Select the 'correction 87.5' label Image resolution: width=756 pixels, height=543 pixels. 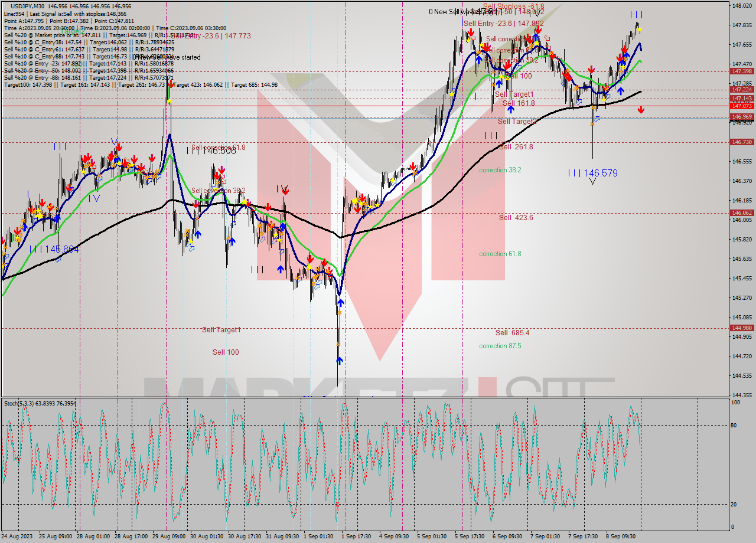(500, 346)
